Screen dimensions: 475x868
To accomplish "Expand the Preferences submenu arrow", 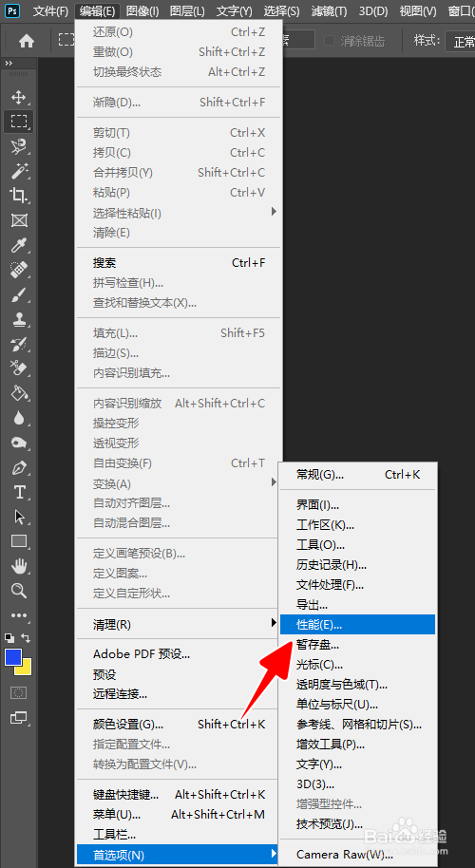I will pyautogui.click(x=273, y=854).
